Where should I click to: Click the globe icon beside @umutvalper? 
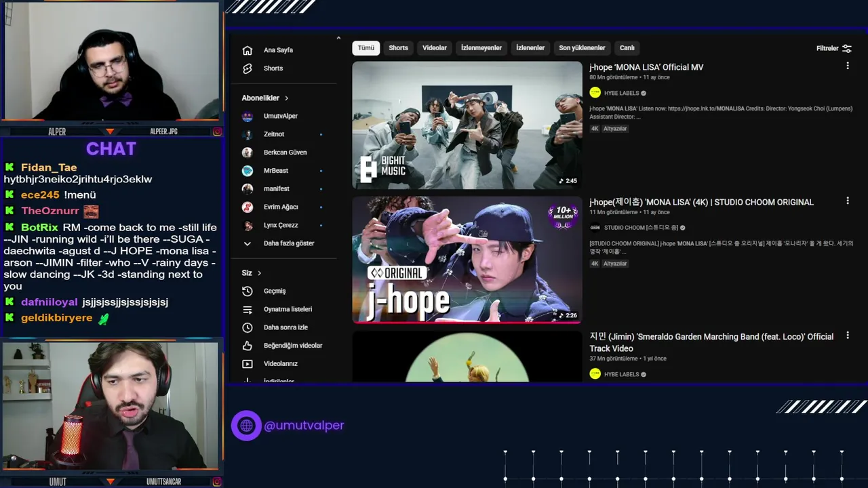pyautogui.click(x=246, y=426)
